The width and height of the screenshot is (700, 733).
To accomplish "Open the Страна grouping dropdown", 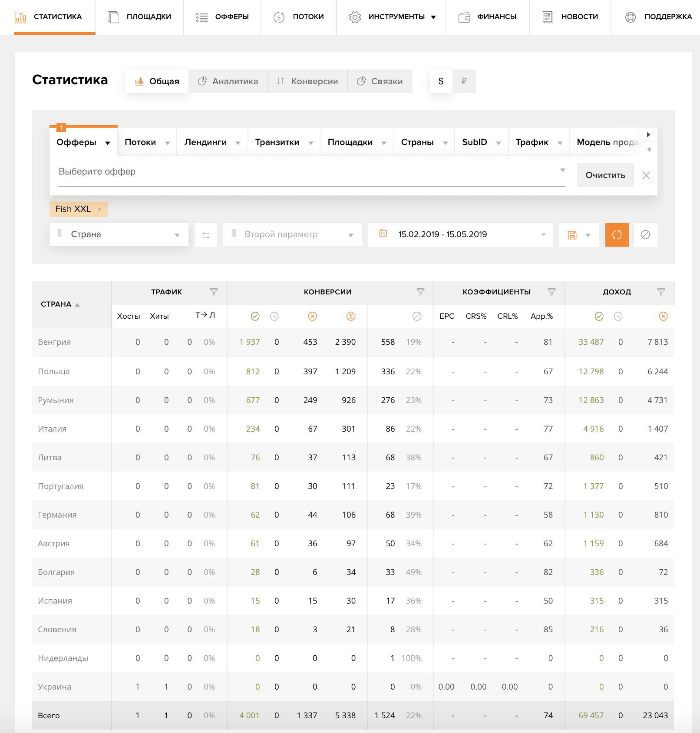I will pyautogui.click(x=119, y=234).
